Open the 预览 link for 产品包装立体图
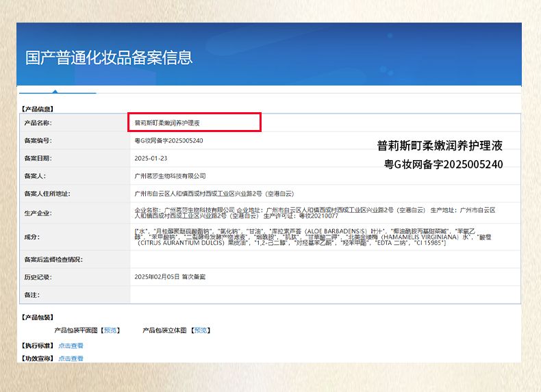Screen dimensions: 541x392 pyautogui.click(x=200, y=330)
